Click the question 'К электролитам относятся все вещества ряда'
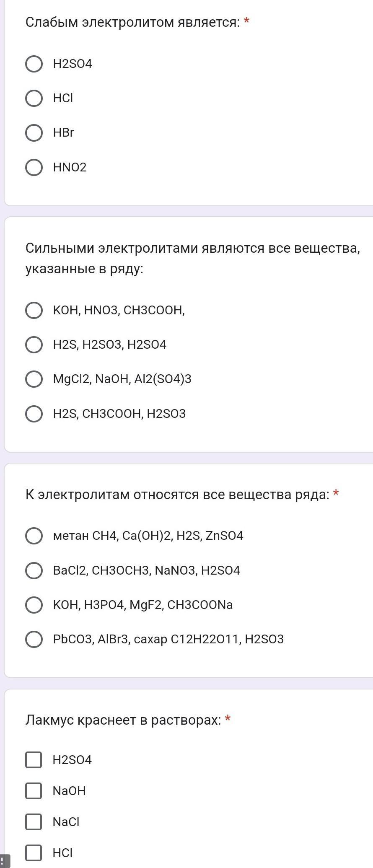Image resolution: width=373 pixels, height=868 pixels. (x=177, y=495)
